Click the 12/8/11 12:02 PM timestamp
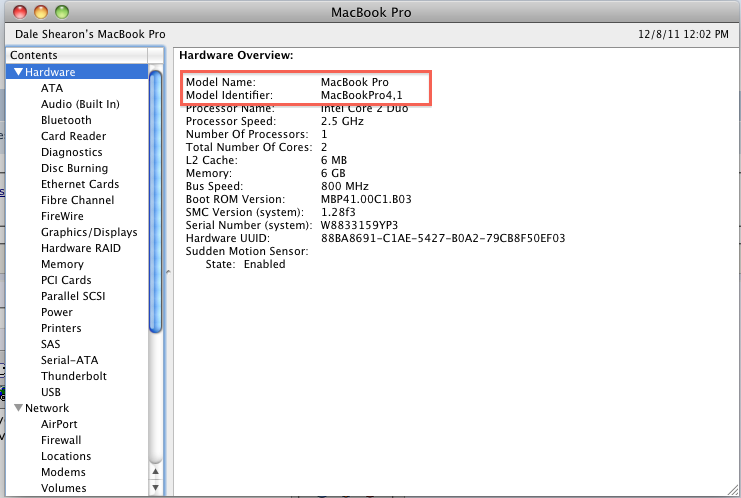The width and height of the screenshot is (741, 498). [x=683, y=34]
